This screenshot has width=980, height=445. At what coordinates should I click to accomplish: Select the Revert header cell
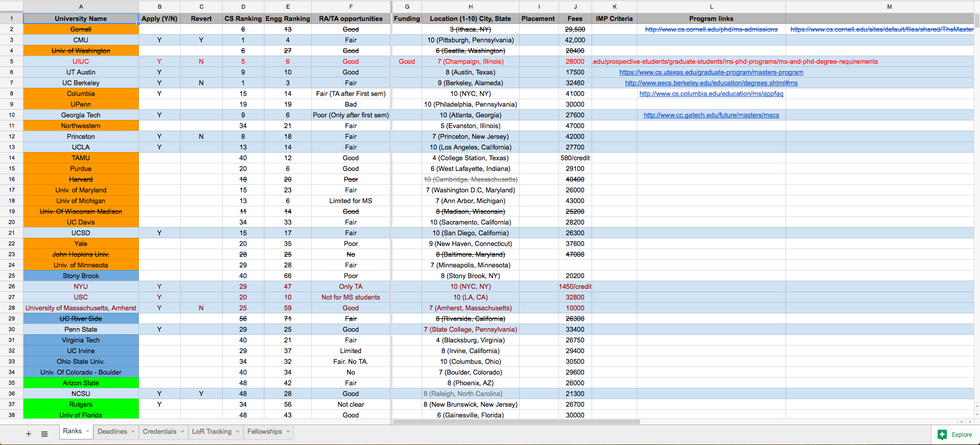201,19
